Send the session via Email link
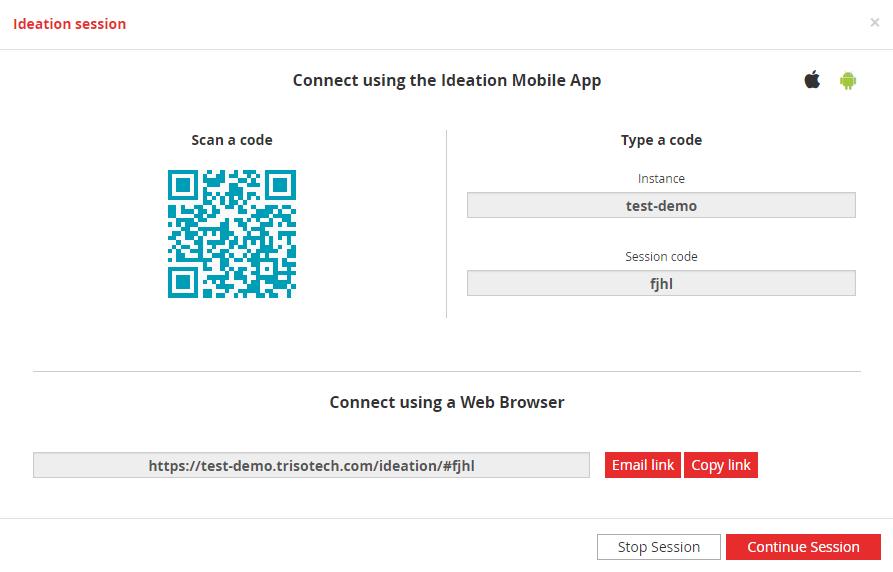Screen dimensions: 893x572 coord(642,465)
